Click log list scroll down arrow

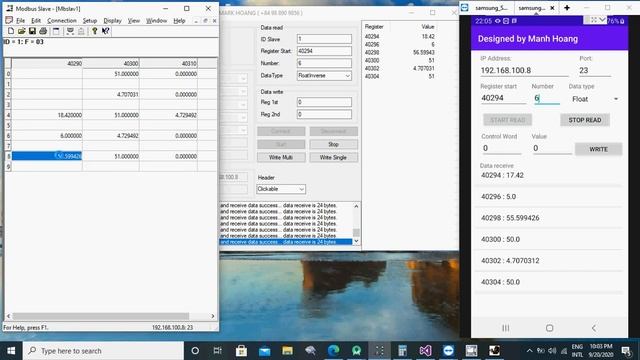(356, 241)
